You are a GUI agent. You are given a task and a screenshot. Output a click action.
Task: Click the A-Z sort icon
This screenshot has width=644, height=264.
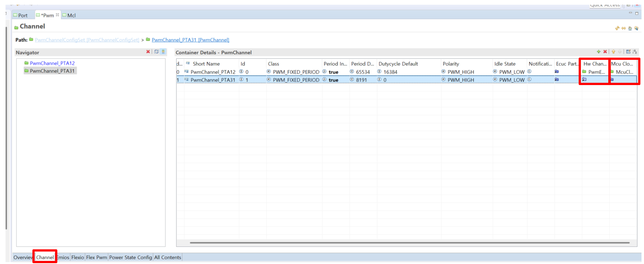[635, 52]
